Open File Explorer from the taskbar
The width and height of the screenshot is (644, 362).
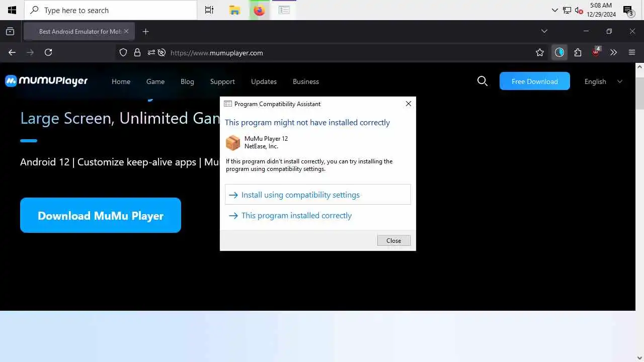tap(234, 10)
